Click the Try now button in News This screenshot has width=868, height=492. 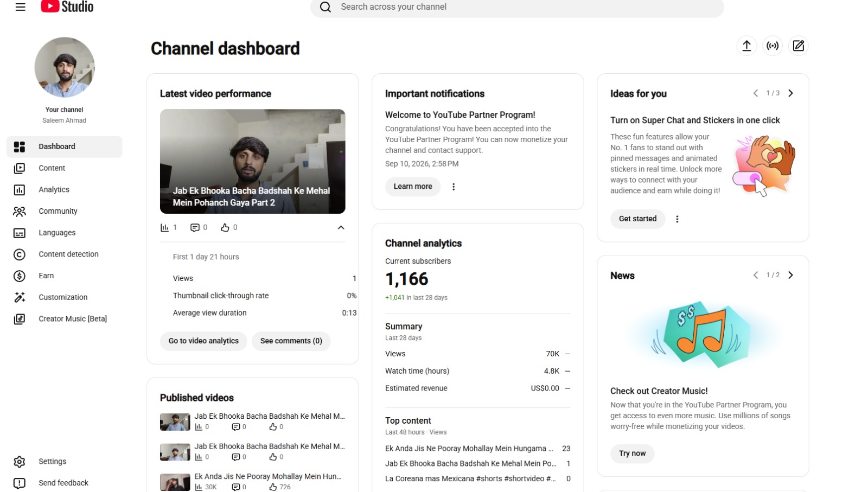(632, 453)
